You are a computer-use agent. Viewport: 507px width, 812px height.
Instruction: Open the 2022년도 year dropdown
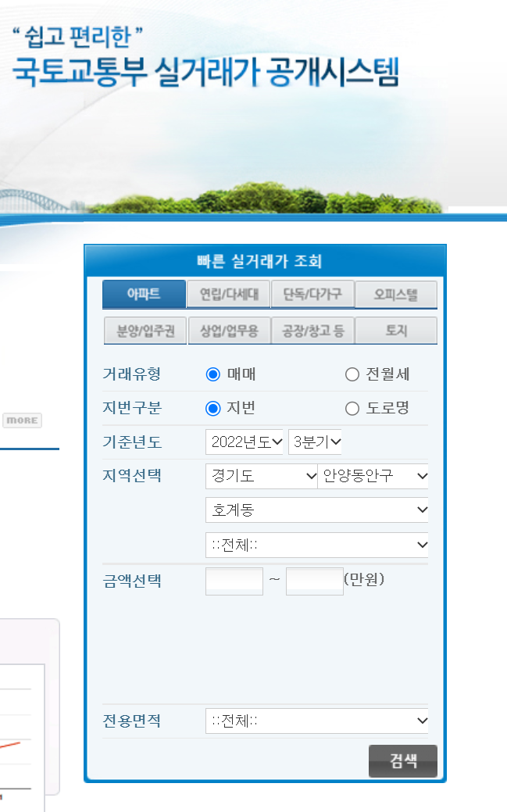click(245, 442)
